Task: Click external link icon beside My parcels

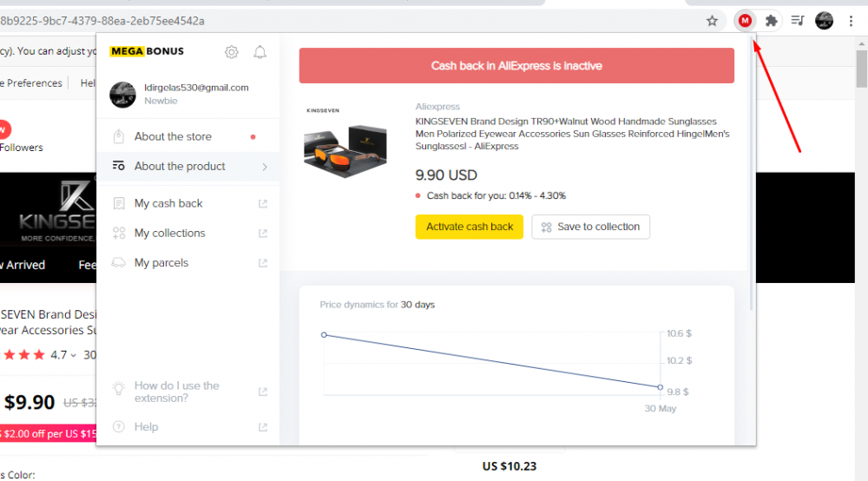Action: coord(263,263)
